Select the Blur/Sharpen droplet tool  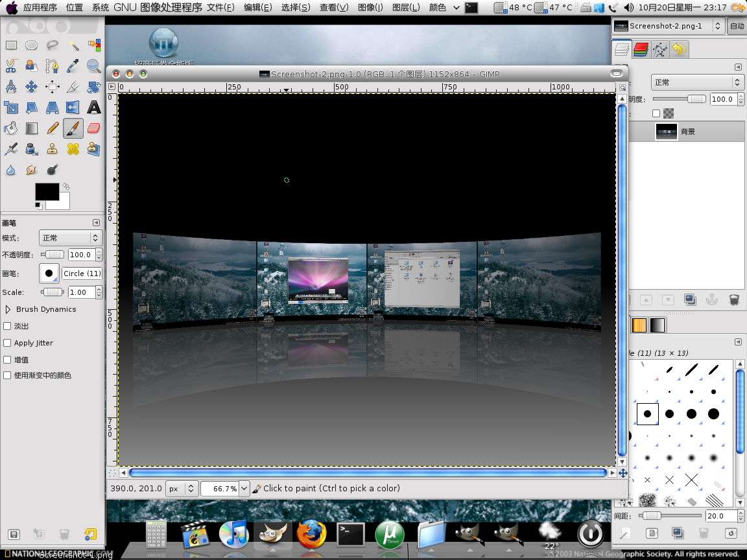coord(11,170)
